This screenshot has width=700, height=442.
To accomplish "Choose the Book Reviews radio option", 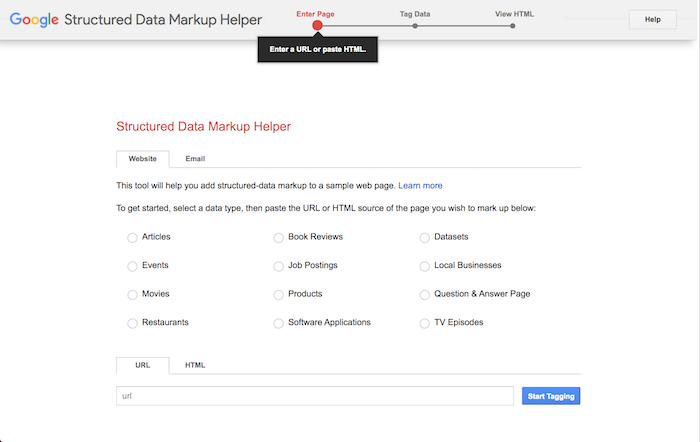I will pos(279,237).
